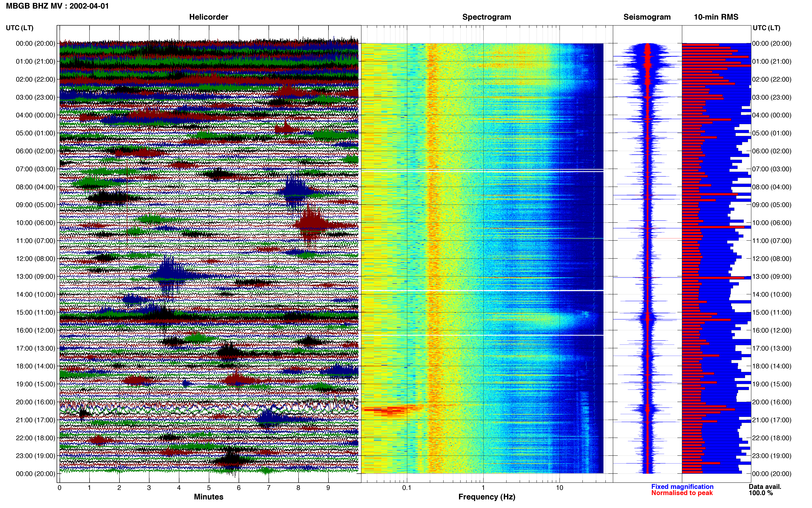
Task: Click the minute '5' tick label
Action: (209, 488)
